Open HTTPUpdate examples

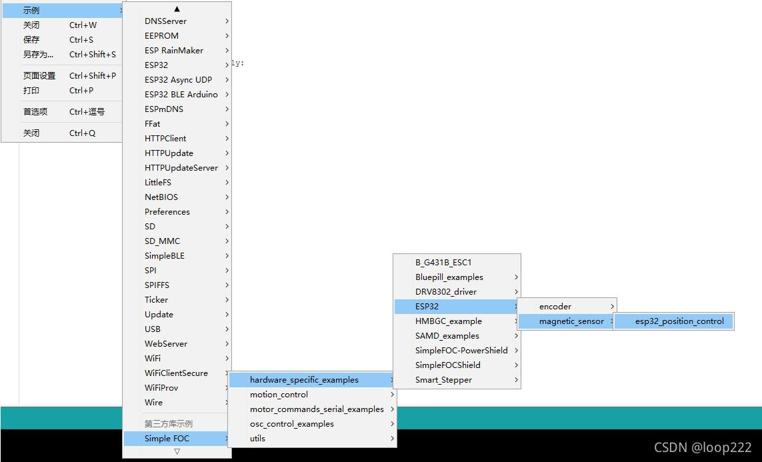177,153
